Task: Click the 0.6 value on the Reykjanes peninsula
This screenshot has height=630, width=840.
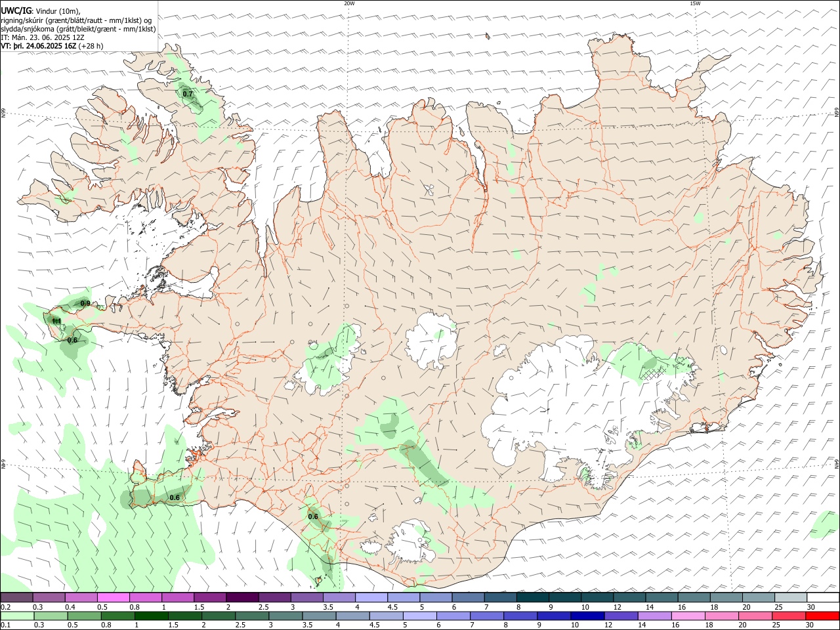Action: [175, 497]
